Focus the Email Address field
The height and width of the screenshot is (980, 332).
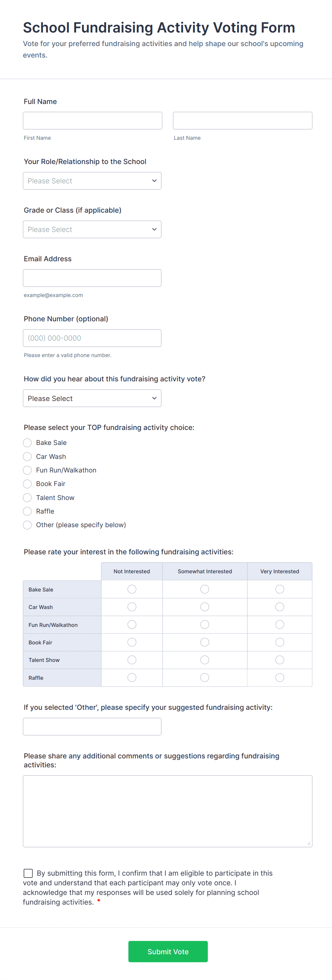pos(92,278)
